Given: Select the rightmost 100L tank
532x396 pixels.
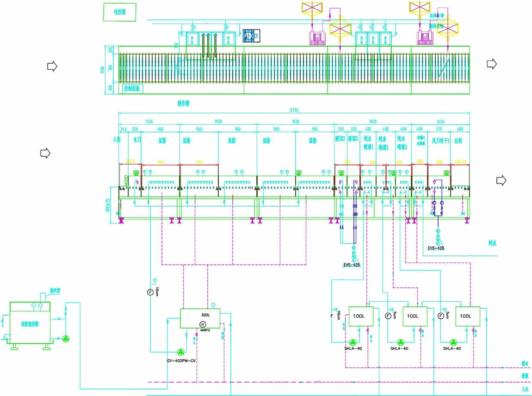Looking at the screenshot, I should tap(468, 317).
